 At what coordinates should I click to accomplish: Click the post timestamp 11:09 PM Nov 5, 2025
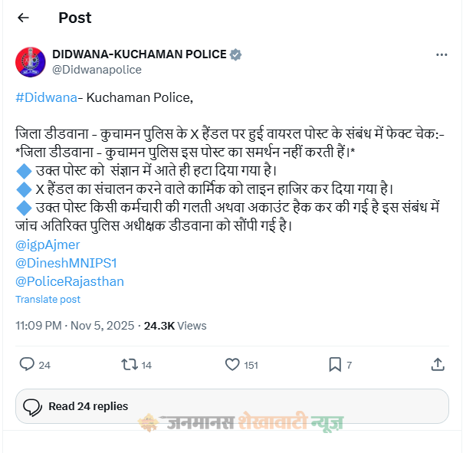pos(75,326)
